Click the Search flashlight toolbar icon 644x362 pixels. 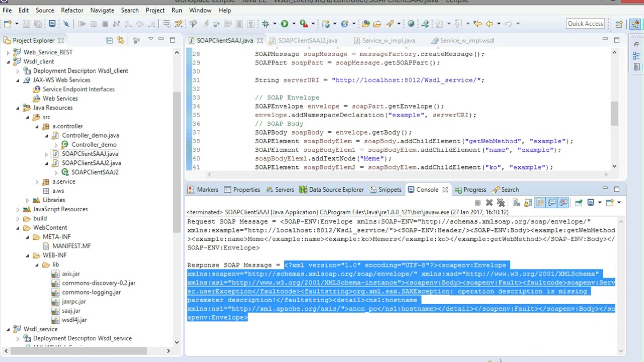point(389,24)
